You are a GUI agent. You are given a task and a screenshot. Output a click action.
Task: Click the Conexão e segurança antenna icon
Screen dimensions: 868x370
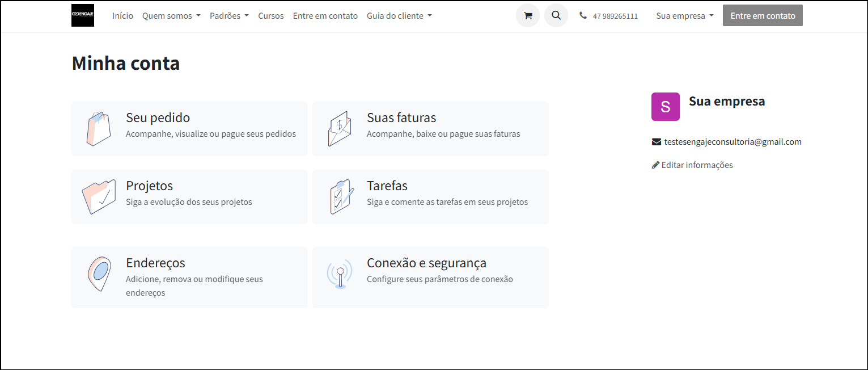(x=340, y=274)
